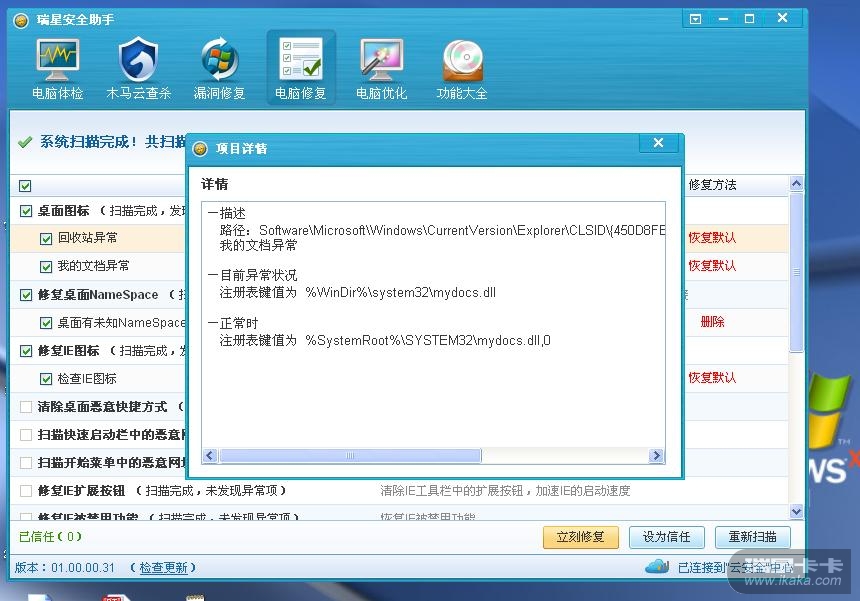
Task: Open the 木马云查杀 shield icon
Action: tap(138, 69)
